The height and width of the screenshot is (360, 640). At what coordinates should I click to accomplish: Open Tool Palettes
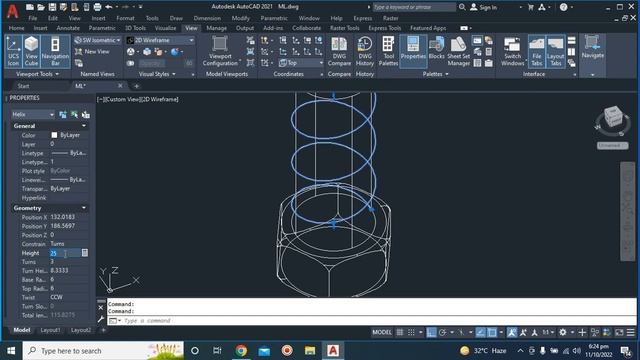coord(388,51)
